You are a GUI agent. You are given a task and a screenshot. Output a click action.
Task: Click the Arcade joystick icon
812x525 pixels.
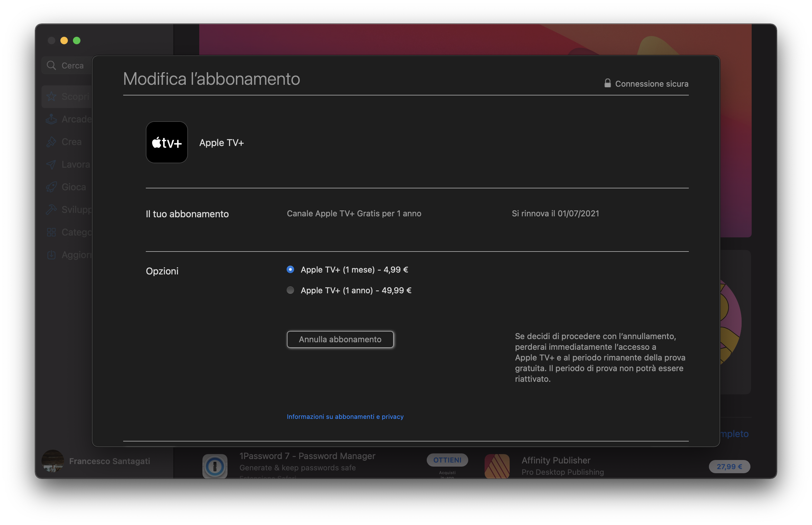click(51, 119)
